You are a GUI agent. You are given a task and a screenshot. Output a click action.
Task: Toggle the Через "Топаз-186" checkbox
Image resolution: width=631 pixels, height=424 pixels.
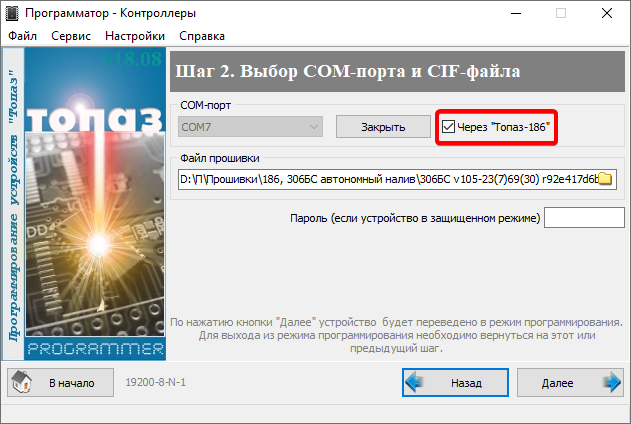click(448, 127)
